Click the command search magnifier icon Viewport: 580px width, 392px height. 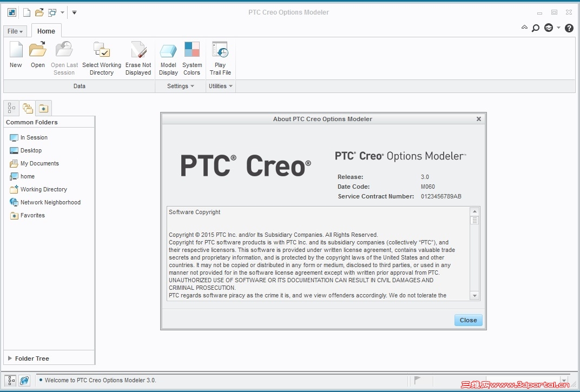click(535, 28)
